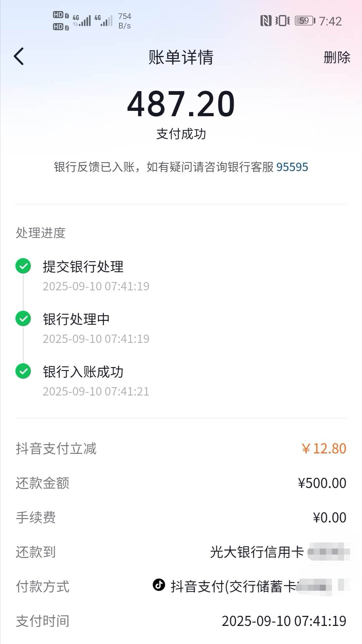Tap the 账单详情 page title

pos(181,57)
